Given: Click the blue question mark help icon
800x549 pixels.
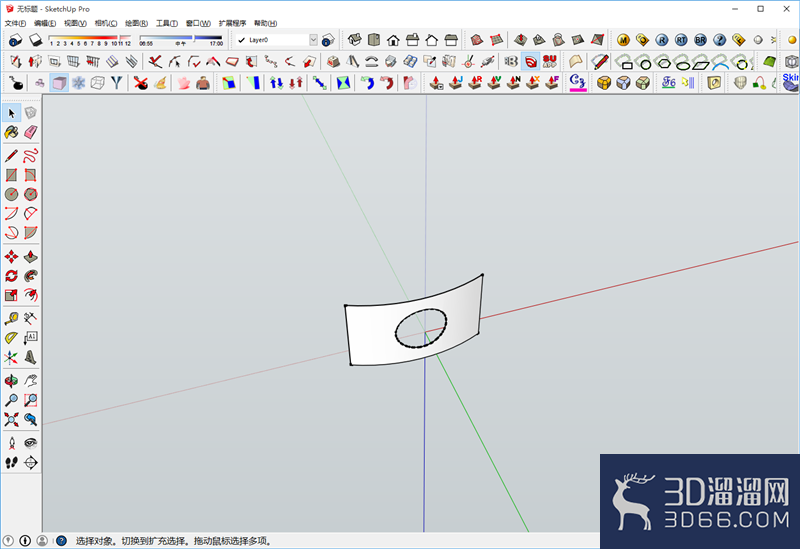Looking at the screenshot, I should 719,40.
